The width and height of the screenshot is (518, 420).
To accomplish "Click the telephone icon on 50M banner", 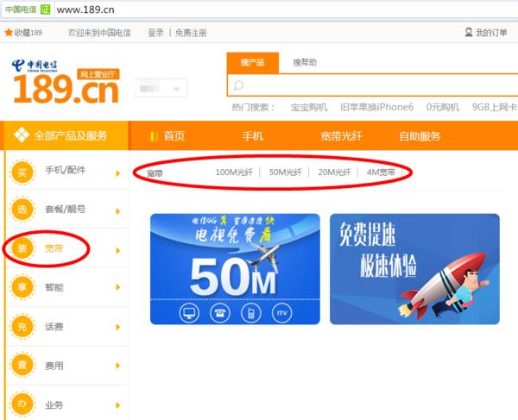I will 220,313.
